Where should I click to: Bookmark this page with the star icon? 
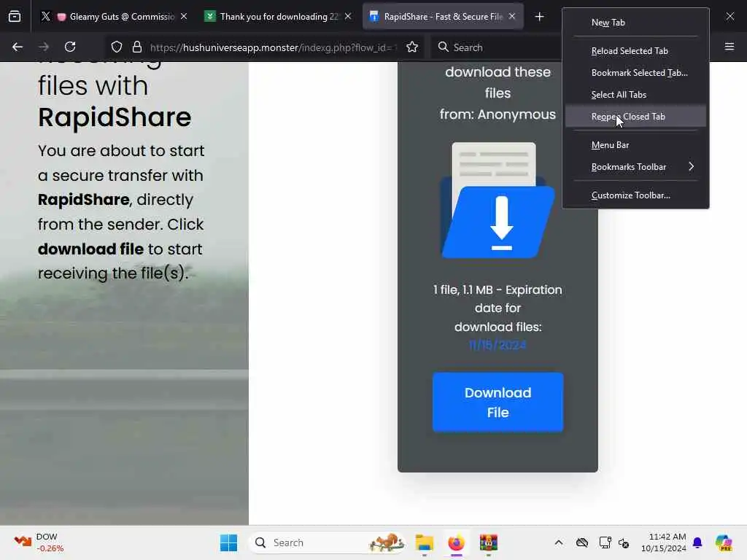(x=412, y=47)
